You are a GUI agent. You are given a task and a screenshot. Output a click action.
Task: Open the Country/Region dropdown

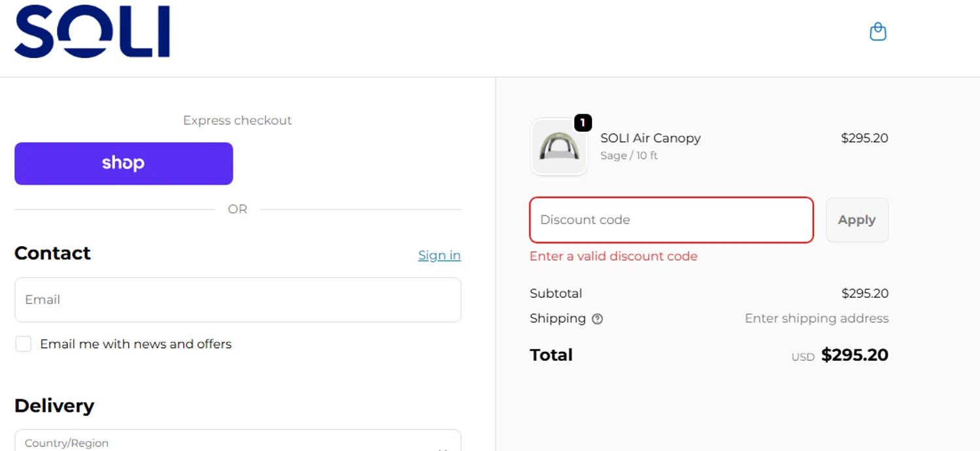coord(238,441)
